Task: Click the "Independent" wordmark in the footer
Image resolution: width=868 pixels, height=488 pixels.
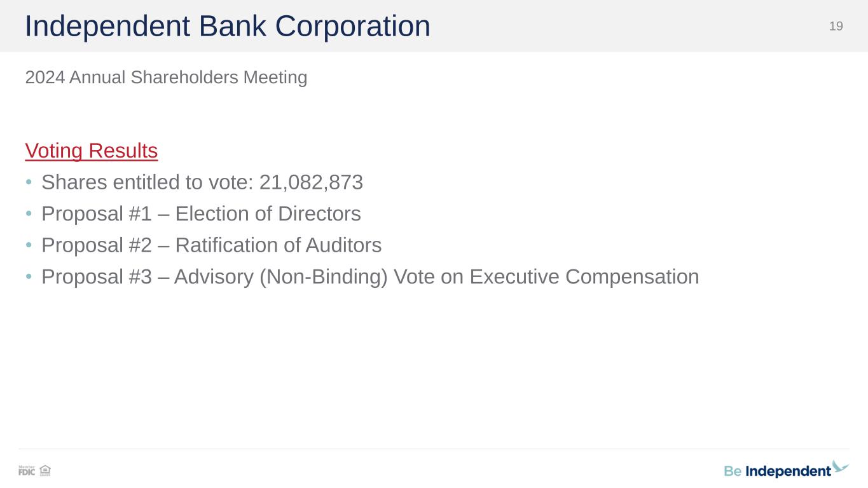Action: coord(788,471)
